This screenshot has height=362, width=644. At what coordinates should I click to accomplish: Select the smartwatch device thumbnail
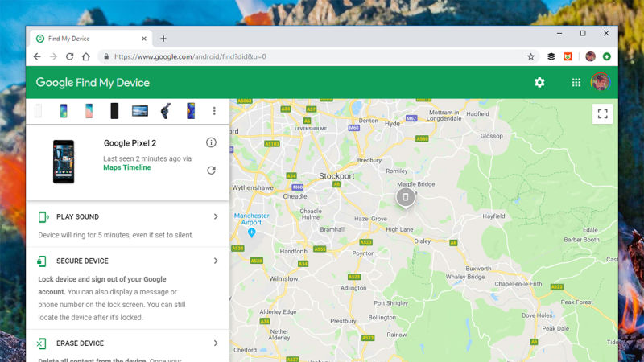click(166, 111)
